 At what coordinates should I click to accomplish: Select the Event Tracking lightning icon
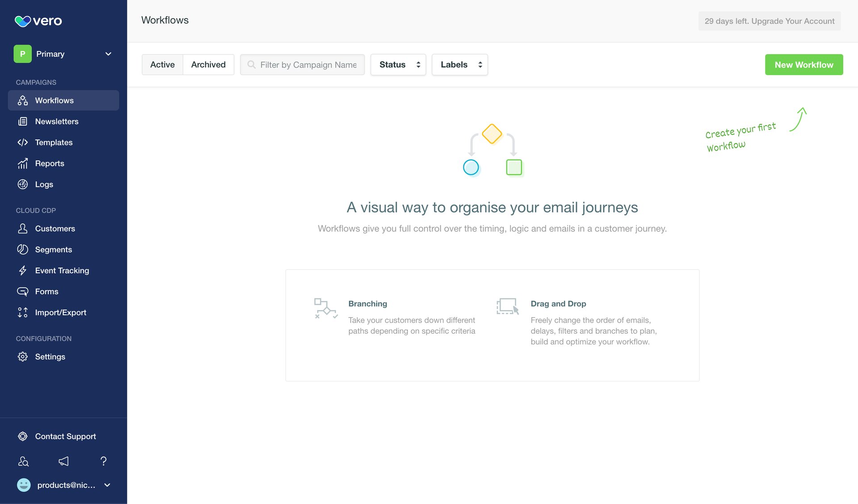coord(23,270)
